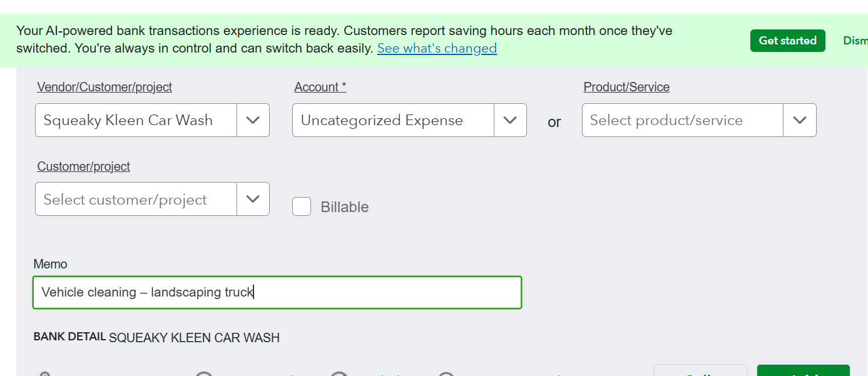Open the Product/Service dropdown arrow

799,120
